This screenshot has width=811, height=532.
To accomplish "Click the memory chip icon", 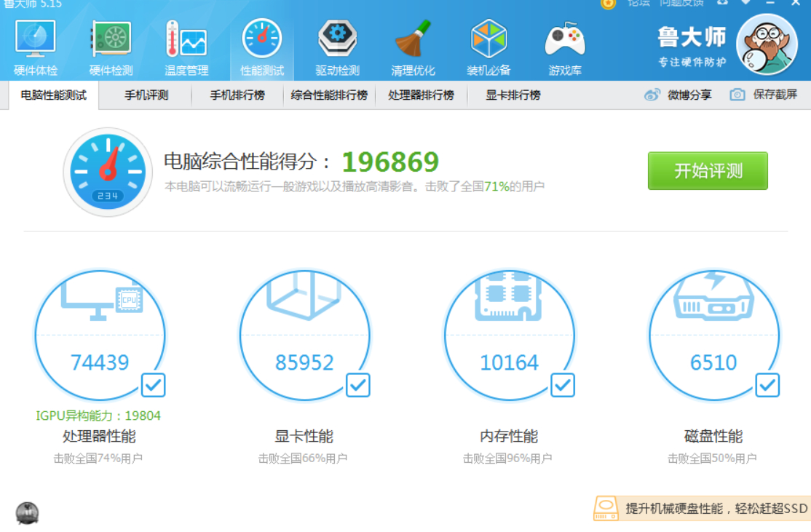I will click(508, 295).
